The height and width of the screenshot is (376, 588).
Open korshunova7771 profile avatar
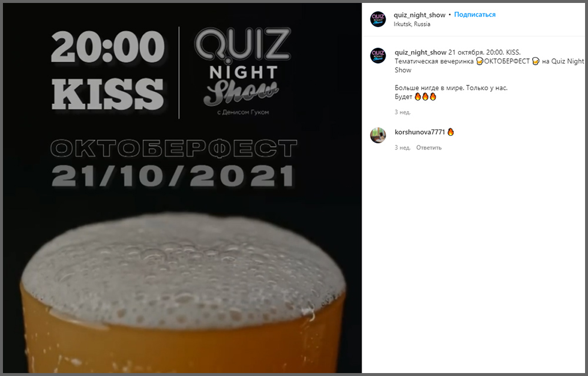(378, 135)
